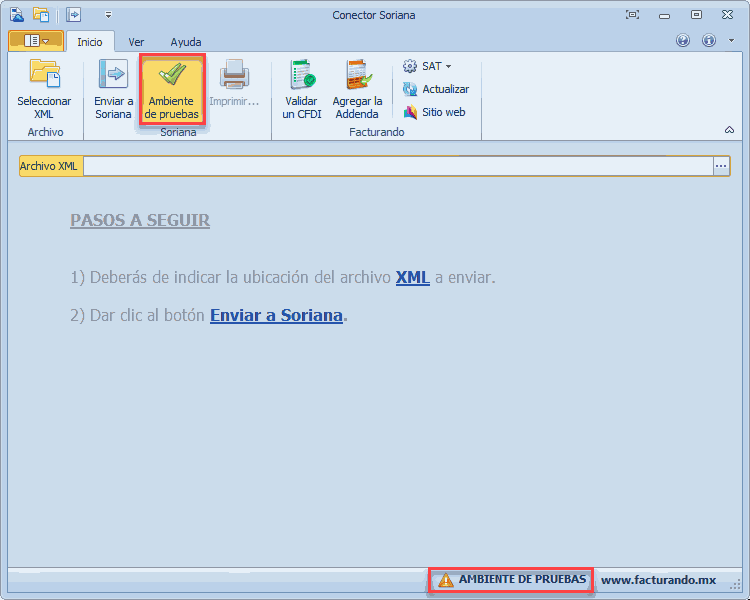Viewport: 750px width, 600px height.
Task: Click the help question mark icon
Action: pos(683,41)
